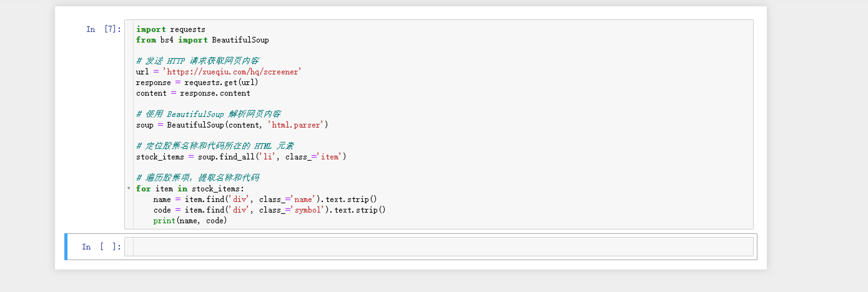The image size is (868, 292).
Task: Click response.content on the content line
Action: tap(215, 93)
